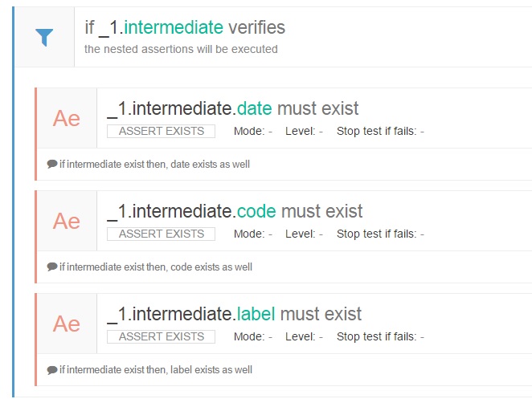Screen dimensions: 532x399
Task: Select the 'if _1.intermediate verifies' heading
Action: [185, 28]
